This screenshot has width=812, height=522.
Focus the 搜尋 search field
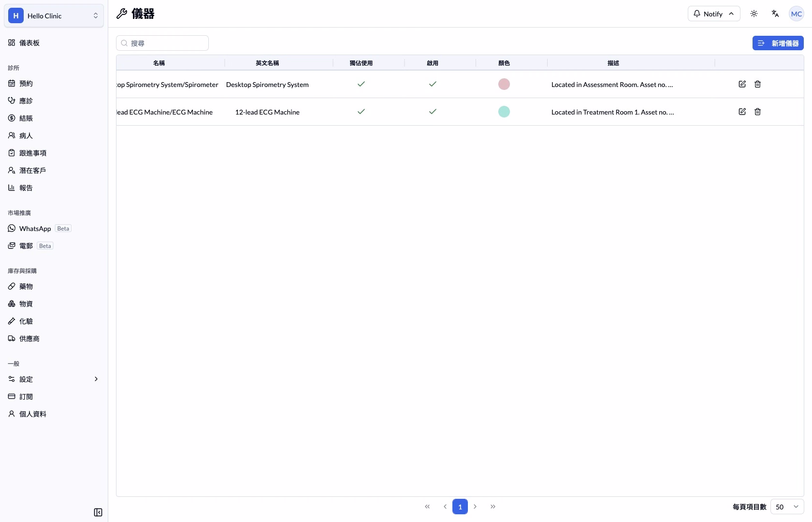(x=162, y=43)
